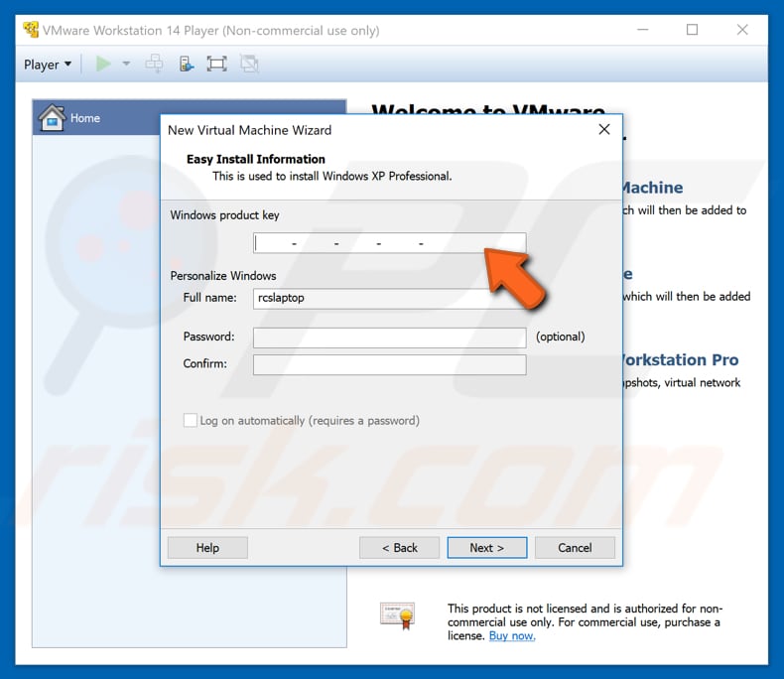784x679 pixels.
Task: Click the enter full screen mode icon
Action: 216,64
